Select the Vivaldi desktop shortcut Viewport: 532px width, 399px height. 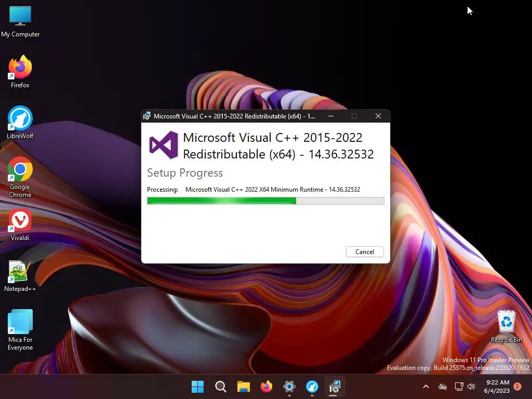[20, 225]
